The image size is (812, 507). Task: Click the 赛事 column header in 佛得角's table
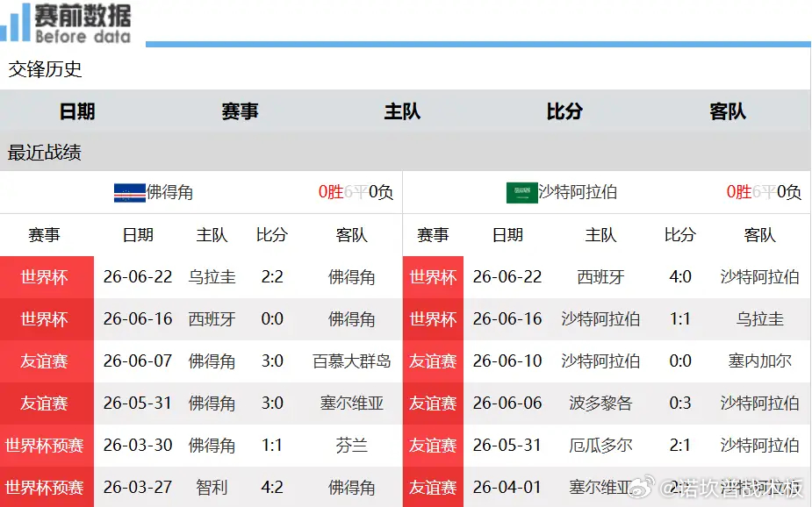coord(44,235)
